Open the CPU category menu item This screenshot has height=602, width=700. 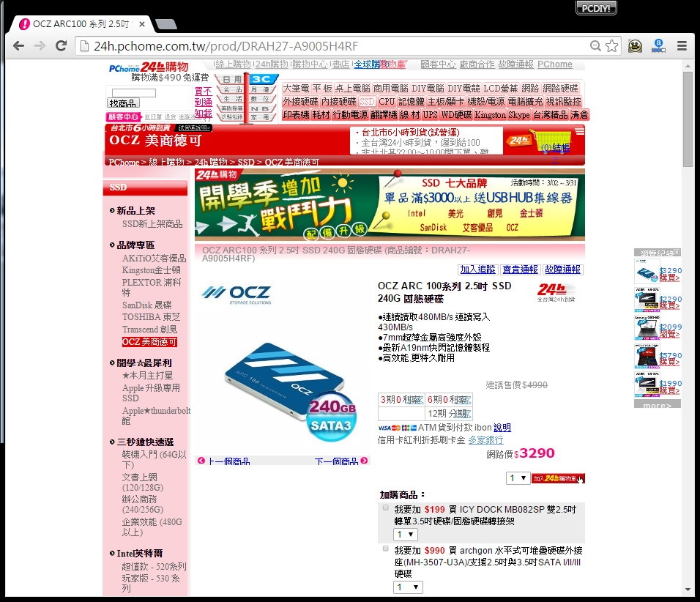click(x=387, y=102)
